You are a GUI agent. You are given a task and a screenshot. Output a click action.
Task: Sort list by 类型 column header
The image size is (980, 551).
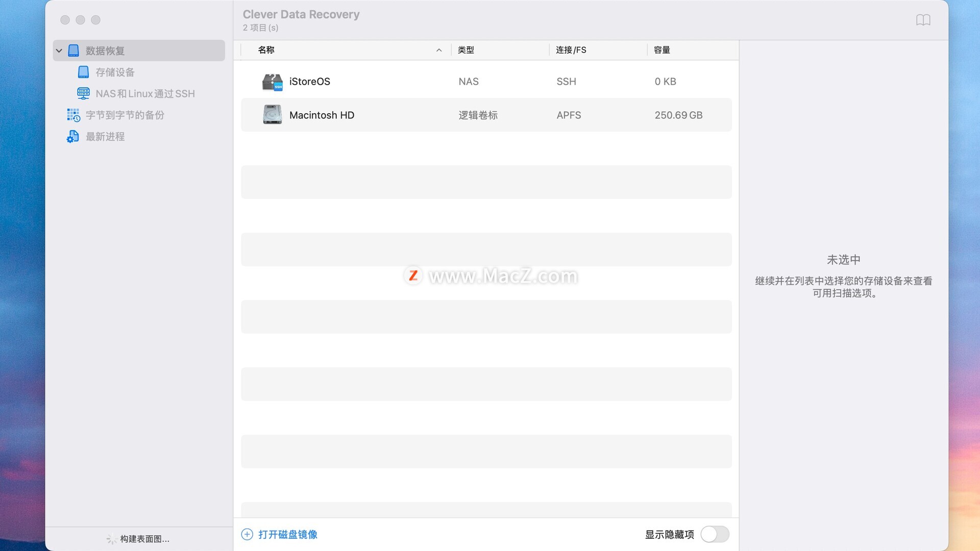(x=465, y=50)
